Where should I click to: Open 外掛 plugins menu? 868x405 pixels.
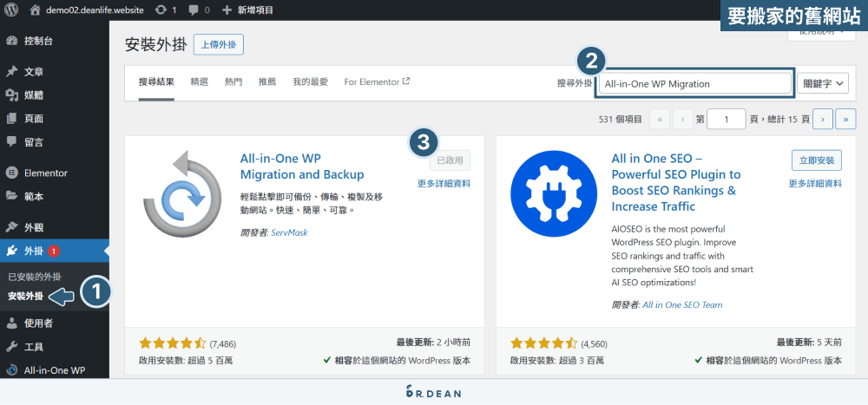coord(54,251)
